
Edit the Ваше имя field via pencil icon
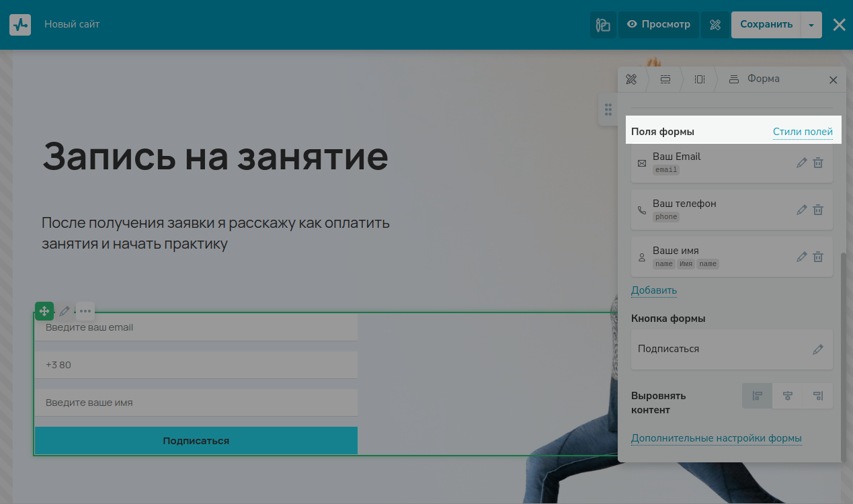[x=801, y=257]
